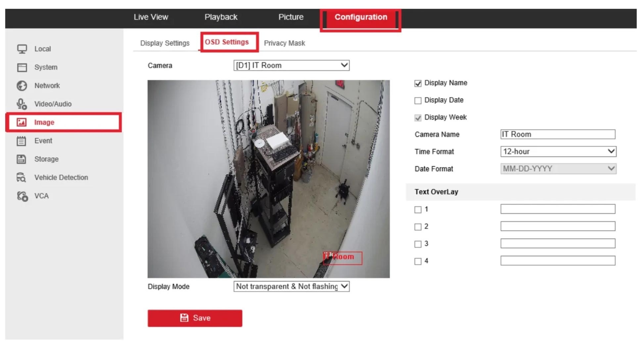This screenshot has width=644, height=347.
Task: Uncheck the Display Name checkbox
Action: (418, 83)
